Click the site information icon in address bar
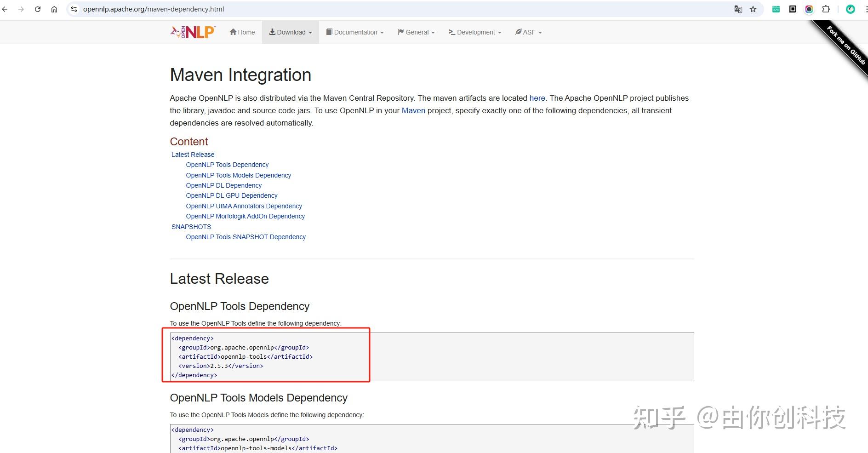The height and width of the screenshot is (453, 868). point(74,9)
